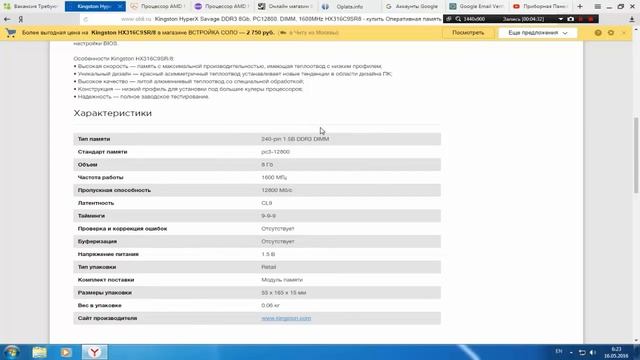The width and height of the screenshot is (640, 360).
Task: Open the recorder bar dropdown arrow
Action: [x=561, y=19]
